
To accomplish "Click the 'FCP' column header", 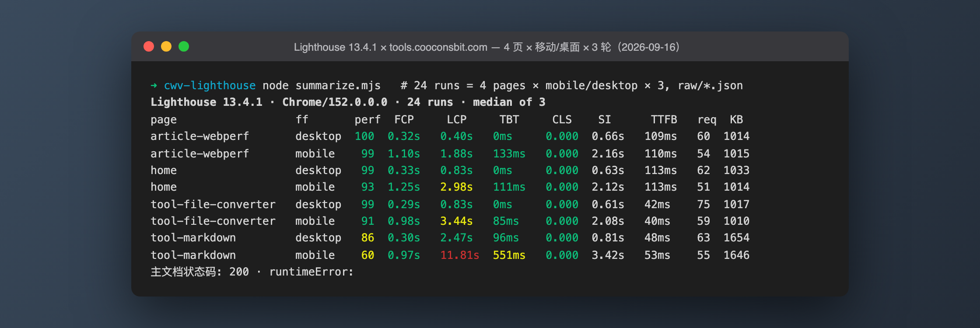I will tap(404, 119).
